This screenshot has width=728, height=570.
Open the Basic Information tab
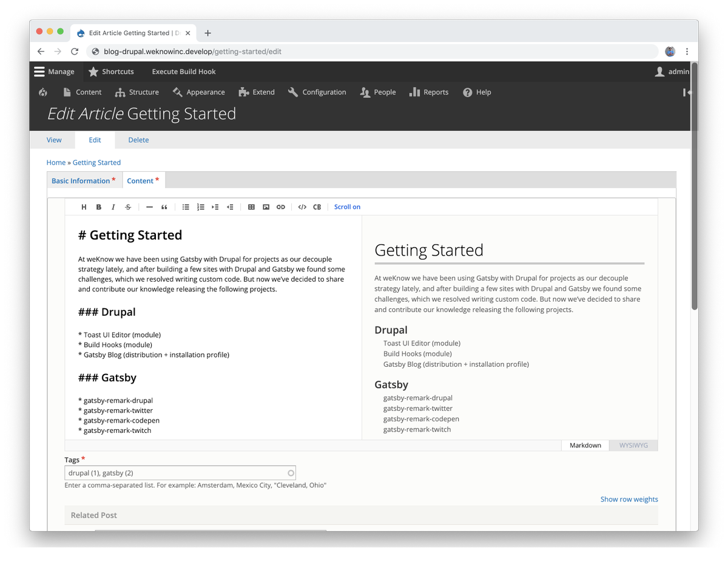pyautogui.click(x=84, y=181)
